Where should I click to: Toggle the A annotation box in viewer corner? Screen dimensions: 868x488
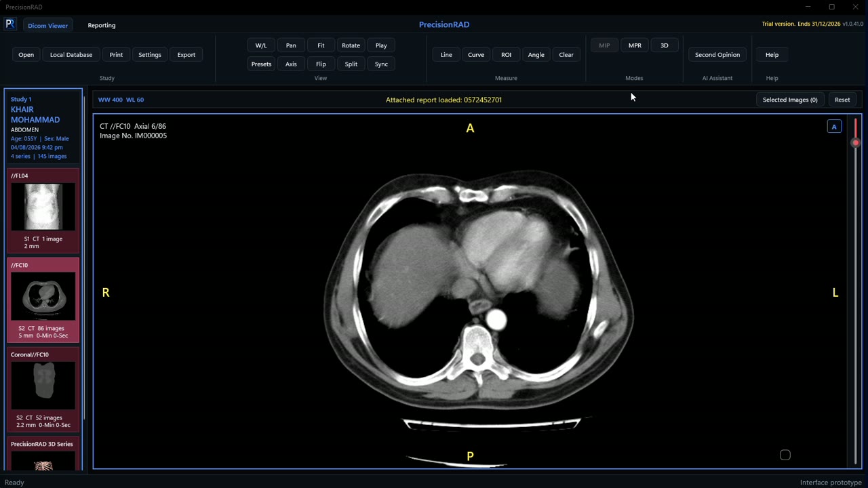point(834,127)
